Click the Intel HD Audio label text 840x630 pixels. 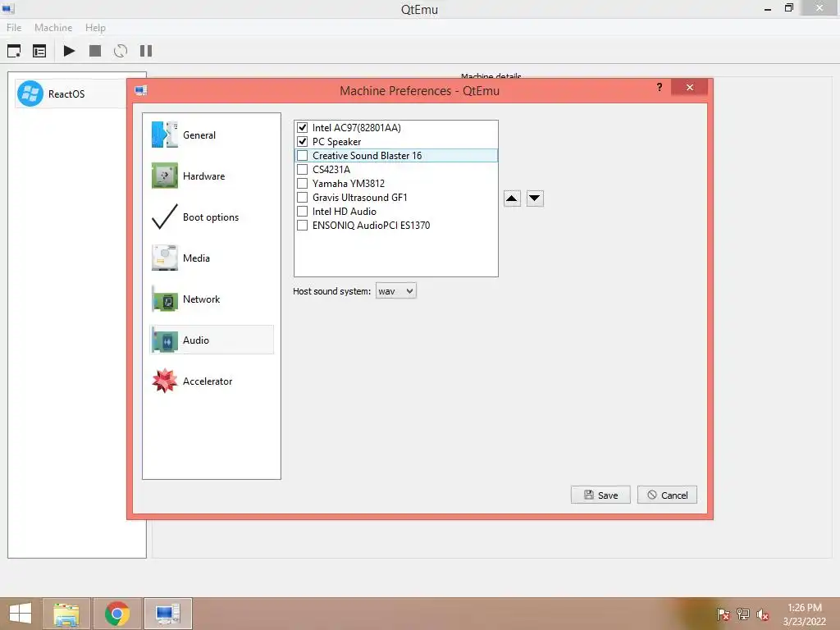(x=344, y=211)
